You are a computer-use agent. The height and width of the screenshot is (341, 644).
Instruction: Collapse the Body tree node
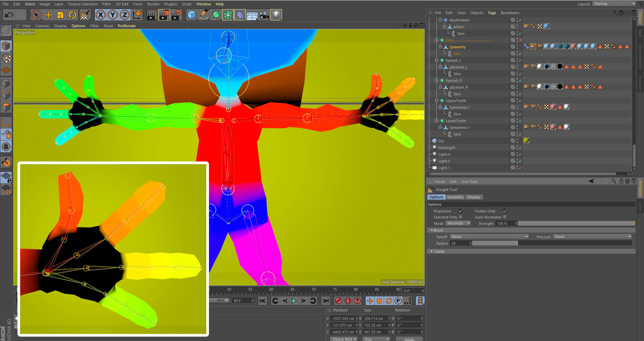[437, 40]
